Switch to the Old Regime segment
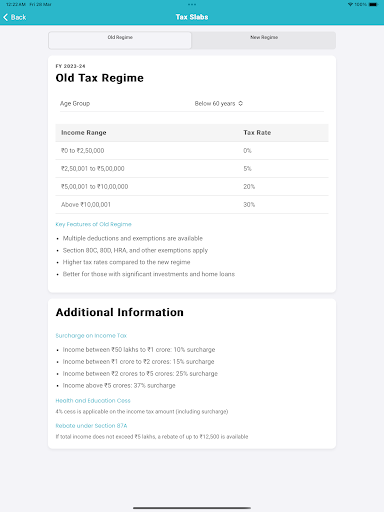The image size is (384, 512). pyautogui.click(x=120, y=40)
